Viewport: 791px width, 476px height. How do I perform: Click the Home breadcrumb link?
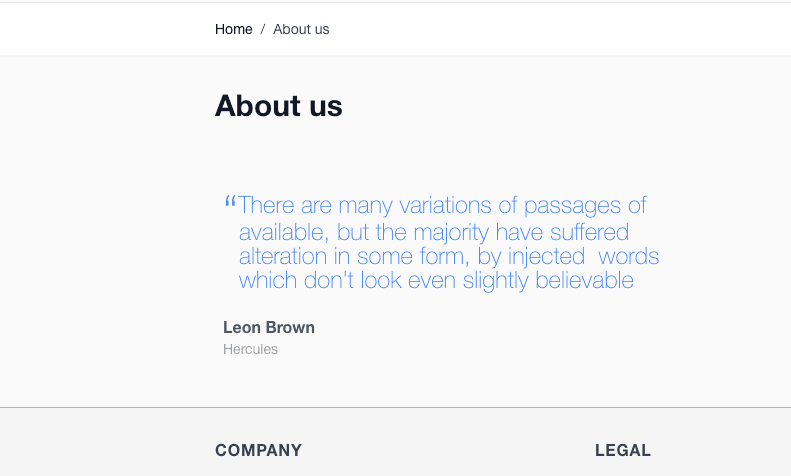coord(233,29)
